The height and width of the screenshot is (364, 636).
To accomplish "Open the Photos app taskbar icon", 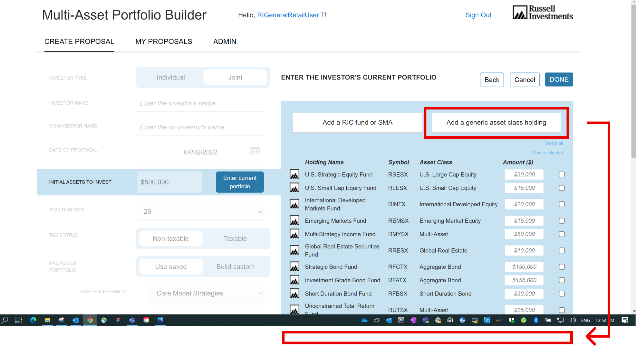I will tap(160, 320).
